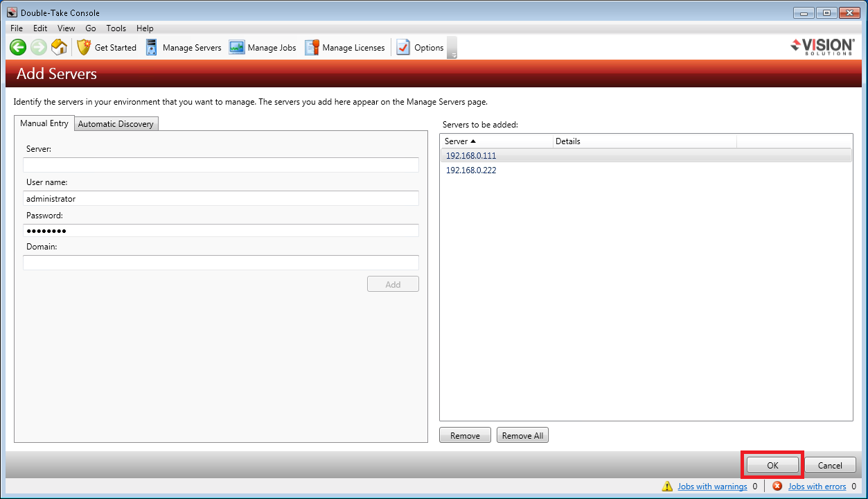Click the Home house icon
The width and height of the screenshot is (868, 499).
60,47
